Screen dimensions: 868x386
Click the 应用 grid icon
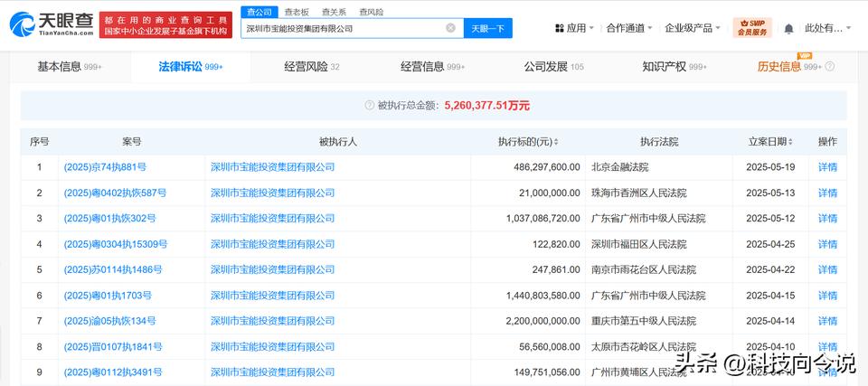(x=559, y=28)
